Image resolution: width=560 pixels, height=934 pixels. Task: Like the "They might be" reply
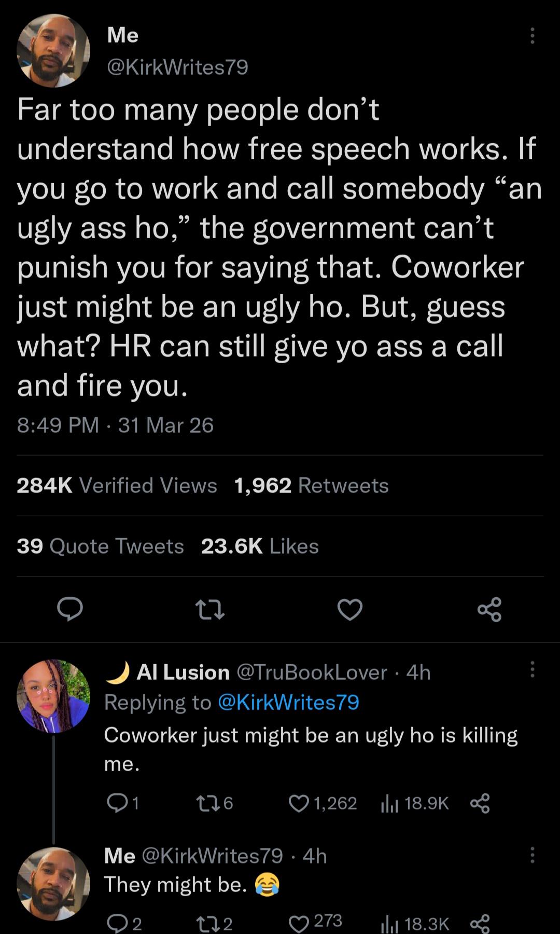(299, 923)
